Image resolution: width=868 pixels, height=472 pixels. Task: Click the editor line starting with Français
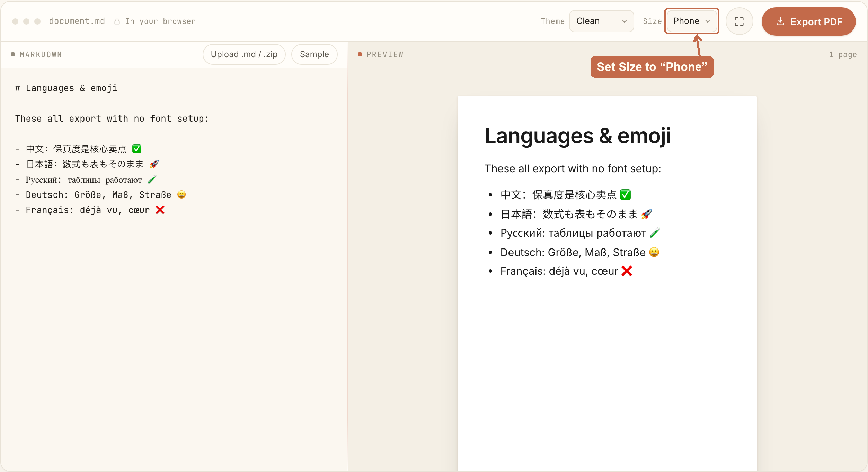coord(90,210)
